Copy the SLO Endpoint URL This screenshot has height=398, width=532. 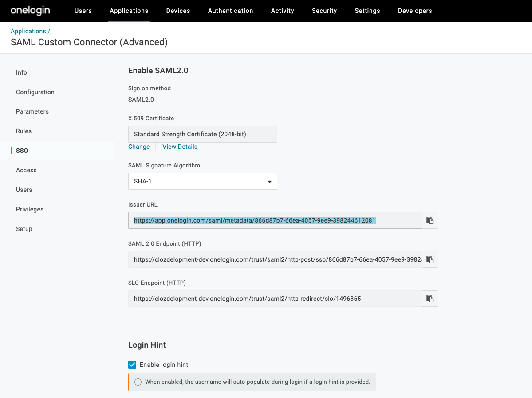point(429,298)
